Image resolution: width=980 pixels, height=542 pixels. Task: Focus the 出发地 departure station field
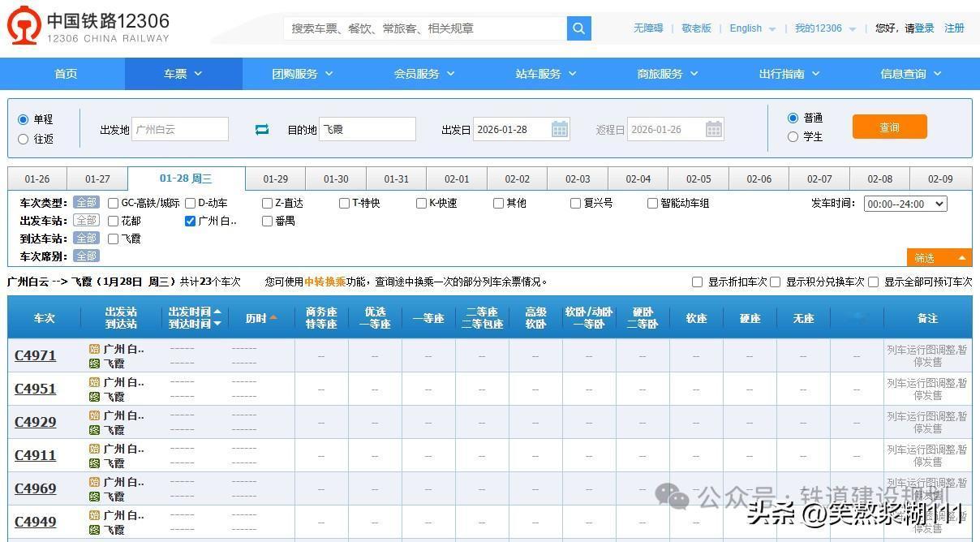pyautogui.click(x=180, y=129)
